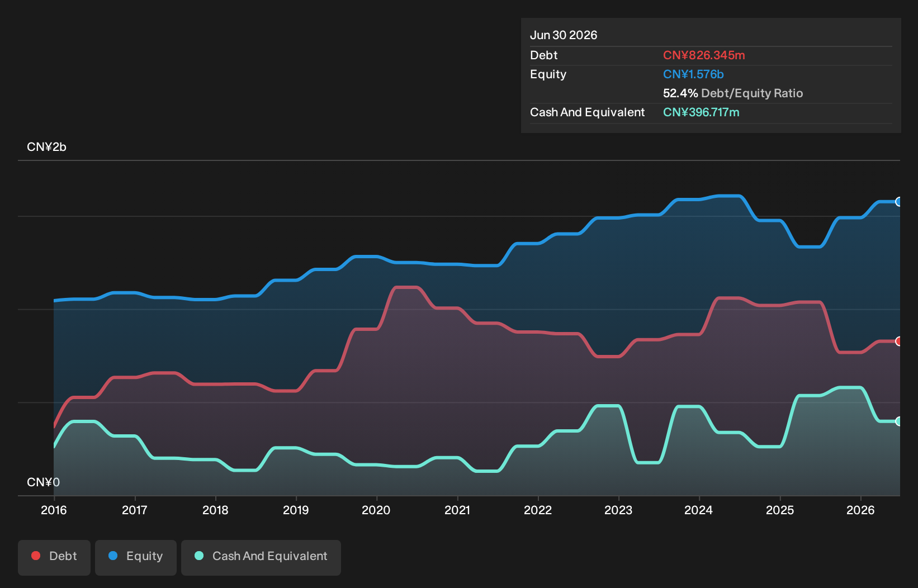Viewport: 918px width, 588px height.
Task: Click the Equity row label in tooltip
Action: (548, 74)
